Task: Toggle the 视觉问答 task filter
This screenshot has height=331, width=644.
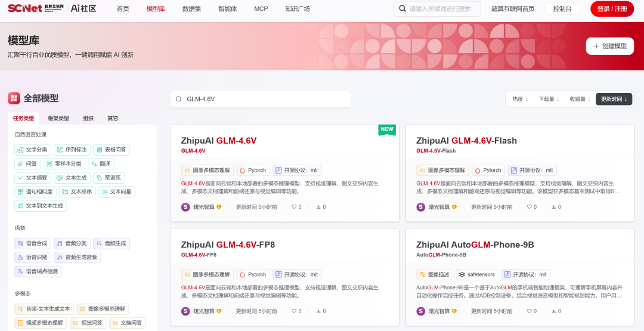Action: point(88,323)
